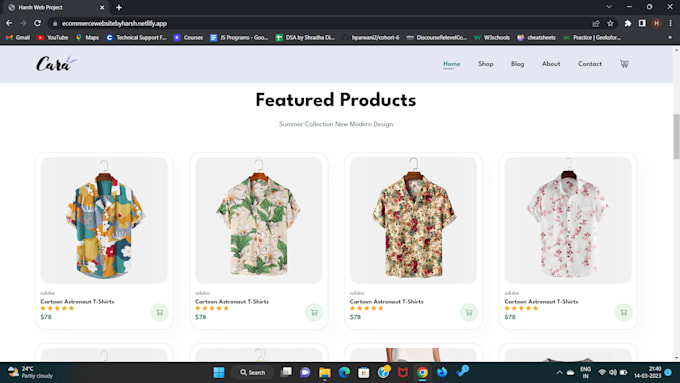This screenshot has height=383, width=680.
Task: Open Microsoft Edge from the taskbar
Action: (x=344, y=372)
